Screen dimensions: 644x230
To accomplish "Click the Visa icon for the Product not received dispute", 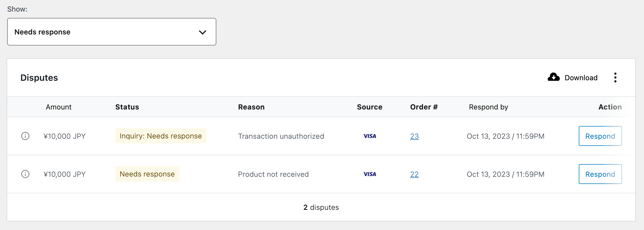I will click(370, 174).
